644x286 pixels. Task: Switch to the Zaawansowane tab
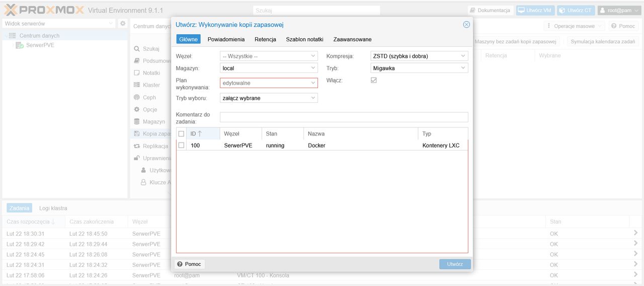pos(352,39)
